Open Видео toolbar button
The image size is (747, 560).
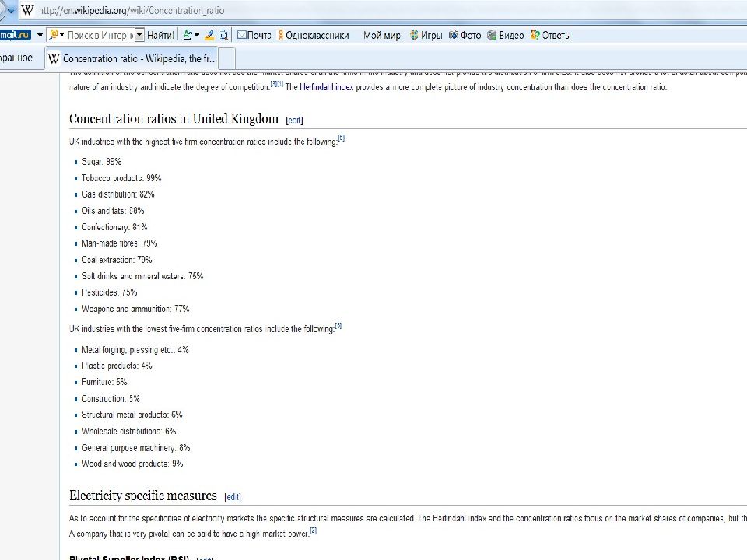506,35
